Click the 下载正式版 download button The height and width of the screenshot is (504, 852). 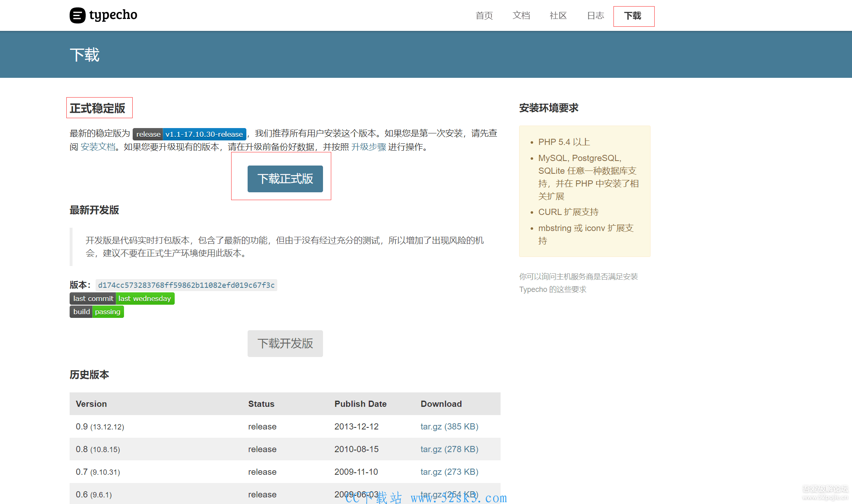click(285, 179)
